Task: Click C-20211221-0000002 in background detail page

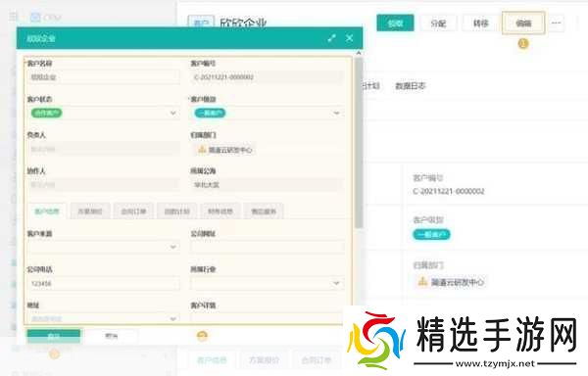Action: point(449,191)
